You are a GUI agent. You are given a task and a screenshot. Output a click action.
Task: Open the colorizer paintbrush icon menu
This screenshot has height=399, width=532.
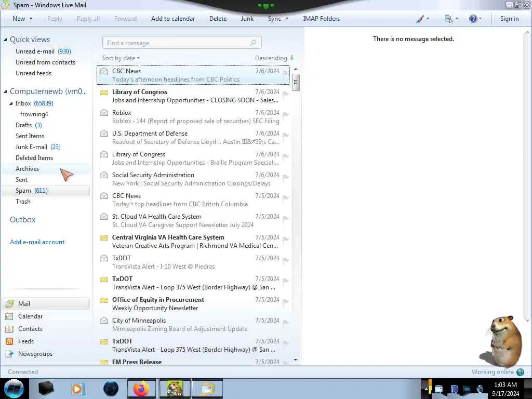[x=422, y=19]
